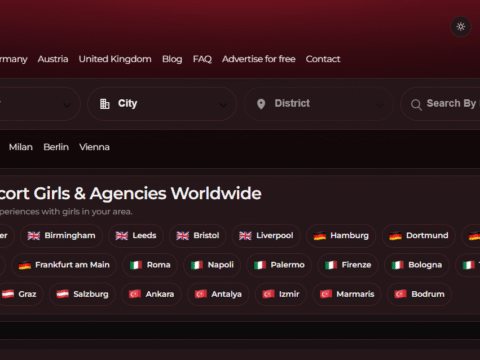This screenshot has height=360, width=480.
Task: Open the Palermo city chip
Action: point(279,265)
